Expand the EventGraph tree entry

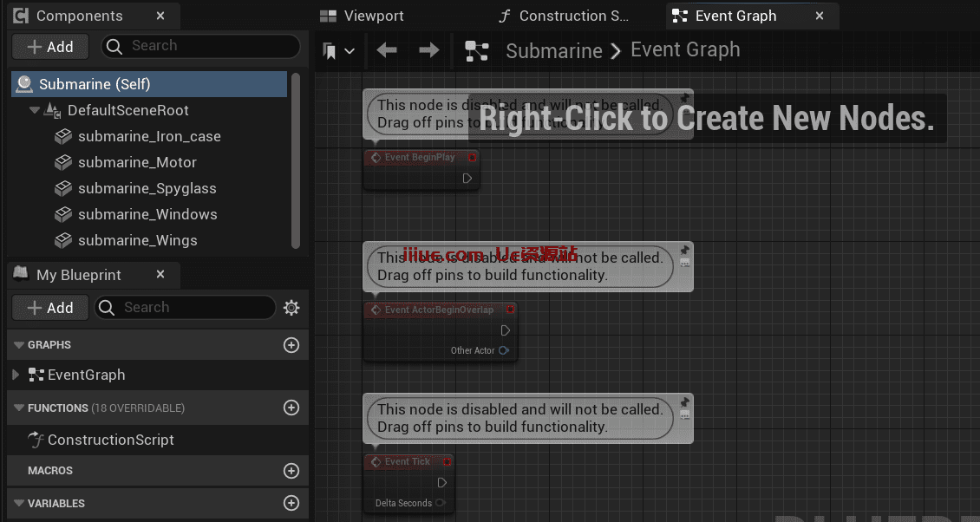(16, 375)
